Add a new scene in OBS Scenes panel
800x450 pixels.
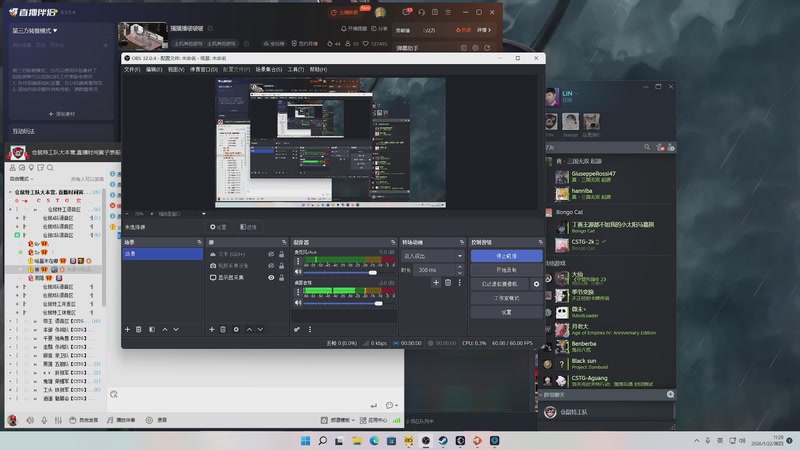128,330
